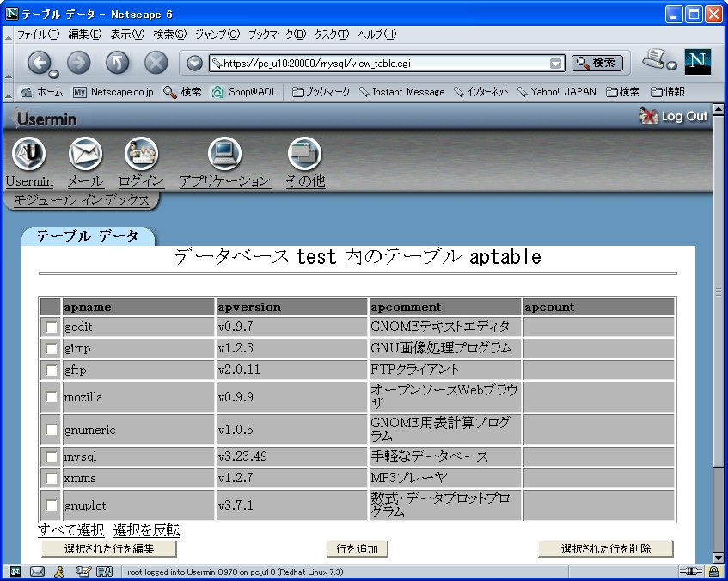Open the Yahoo! JAPAN bookmark link
This screenshot has height=581, width=728.
557,92
